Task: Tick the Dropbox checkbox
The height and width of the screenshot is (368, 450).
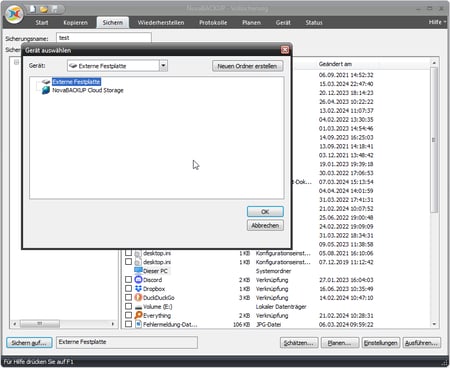Action: coord(128,288)
